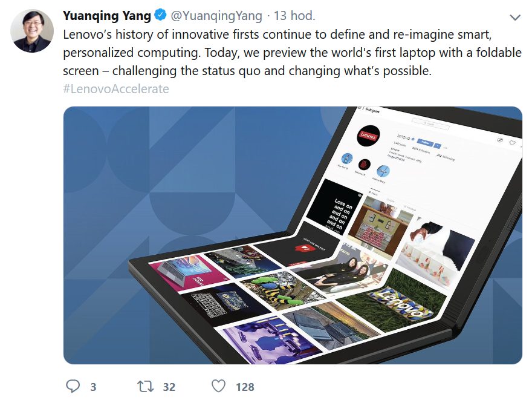Click the reply count 3
The image size is (532, 400).
[93, 387]
